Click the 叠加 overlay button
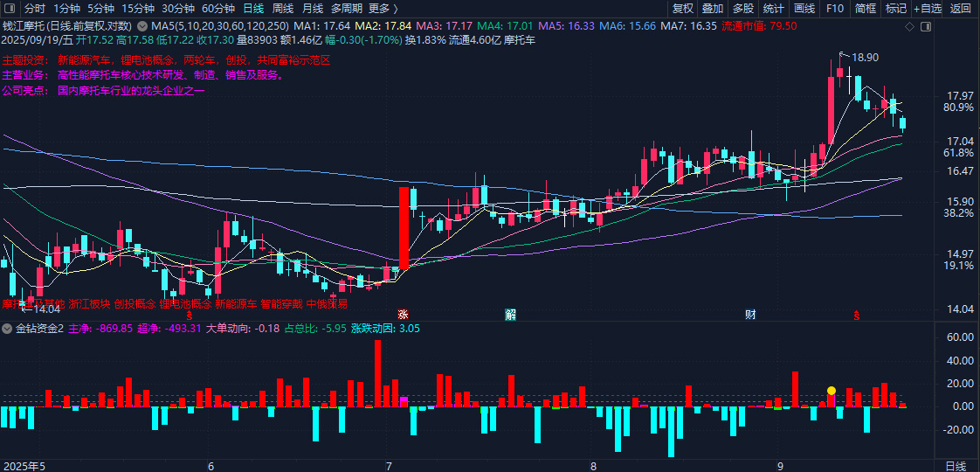This screenshot has height=472, width=980. tap(713, 9)
